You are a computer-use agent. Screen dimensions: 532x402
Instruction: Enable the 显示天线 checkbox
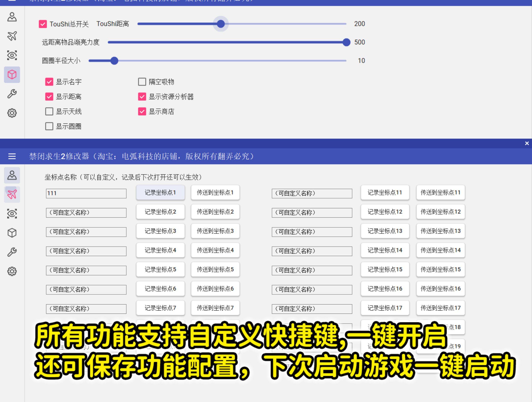click(49, 111)
